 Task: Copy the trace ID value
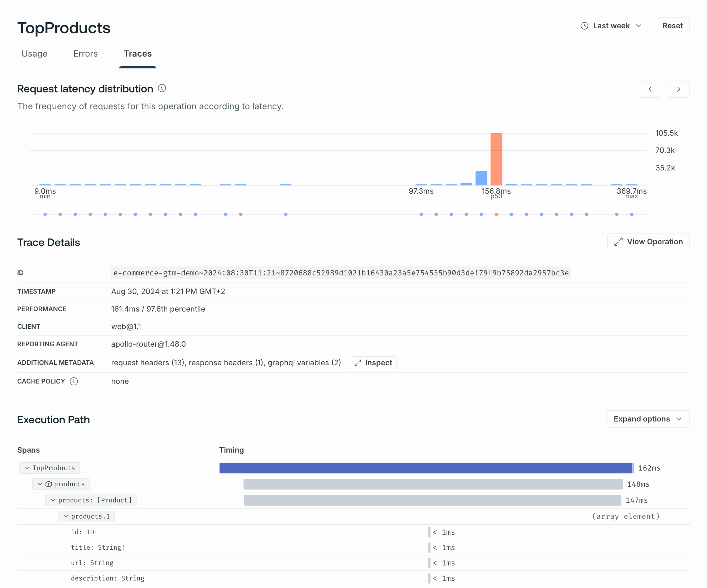tap(341, 273)
